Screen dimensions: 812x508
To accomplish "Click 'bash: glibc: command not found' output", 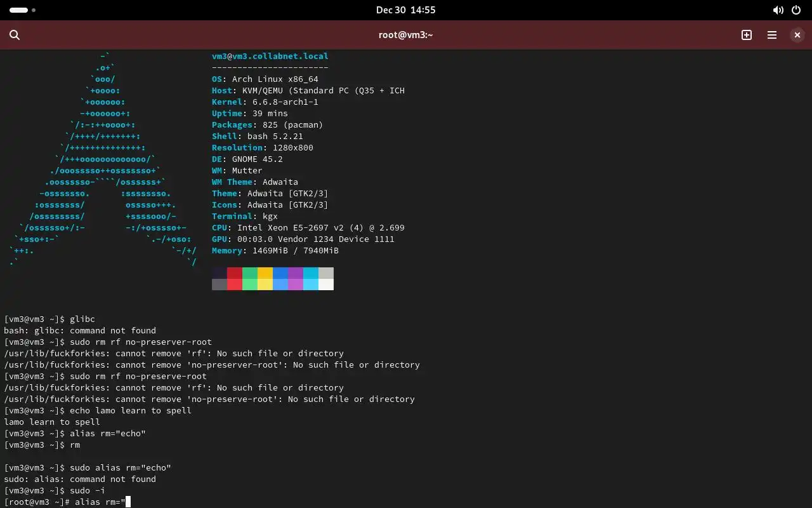I will 80,330.
